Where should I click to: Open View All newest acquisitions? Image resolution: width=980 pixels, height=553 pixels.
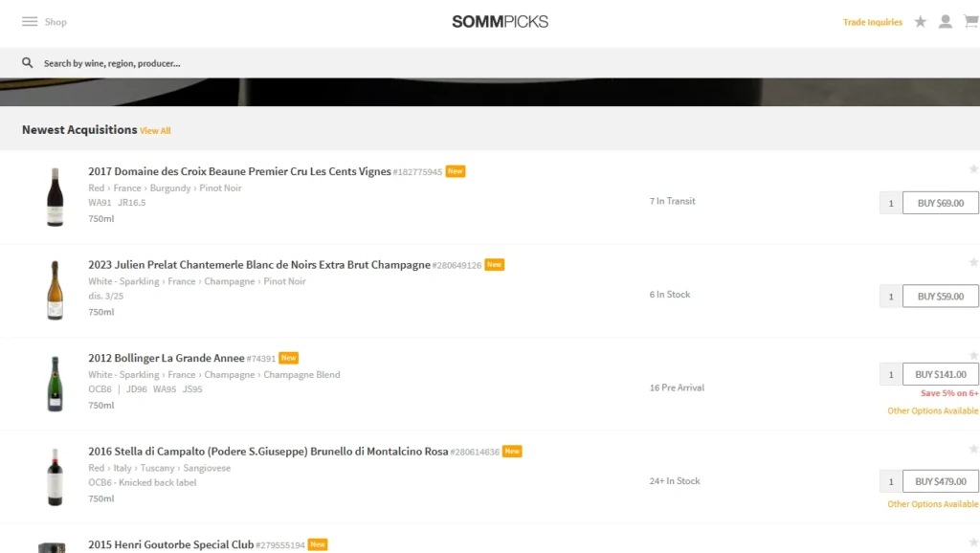point(155,130)
